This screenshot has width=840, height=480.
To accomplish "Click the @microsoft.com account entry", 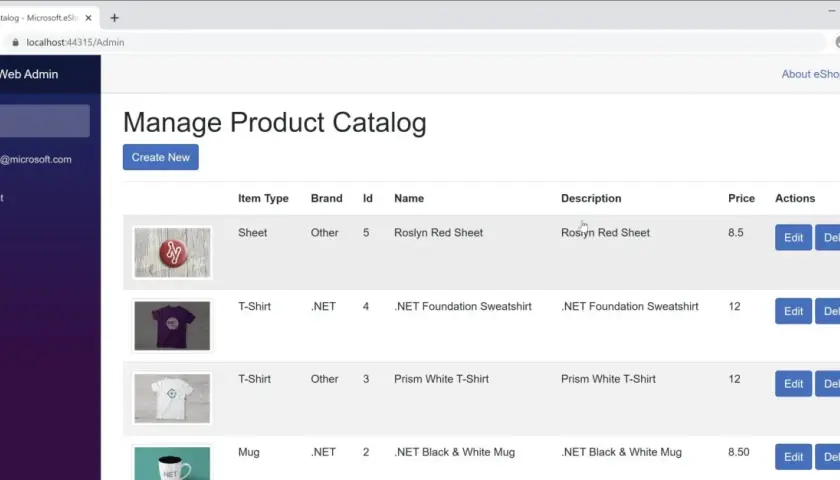I will (36, 159).
